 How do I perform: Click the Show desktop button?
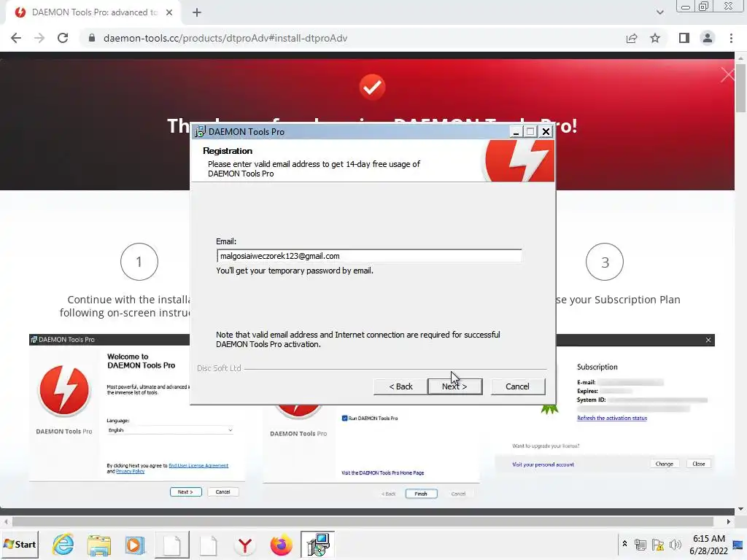pos(738,544)
